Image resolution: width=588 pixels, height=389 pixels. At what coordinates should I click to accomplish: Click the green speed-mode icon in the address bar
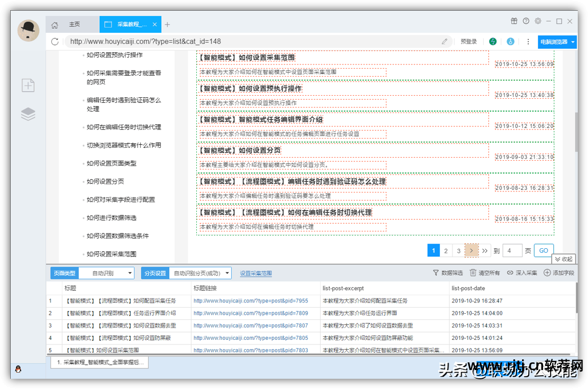(492, 41)
